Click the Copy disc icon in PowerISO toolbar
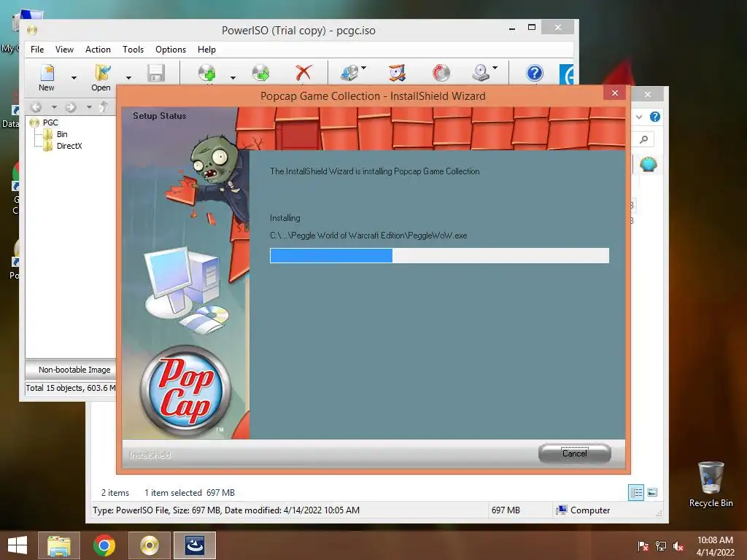The height and width of the screenshot is (560, 747). (x=350, y=73)
